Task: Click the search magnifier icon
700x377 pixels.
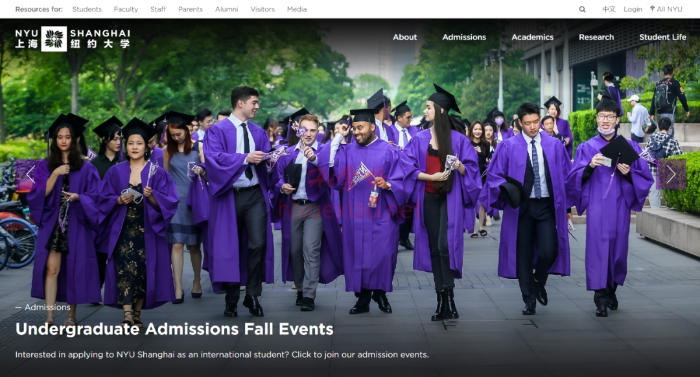Action: (582, 9)
